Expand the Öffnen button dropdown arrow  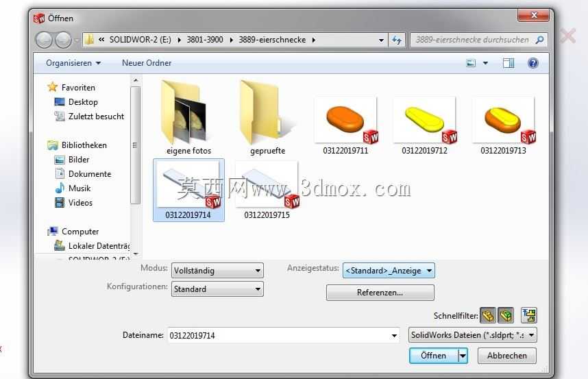pos(463,356)
